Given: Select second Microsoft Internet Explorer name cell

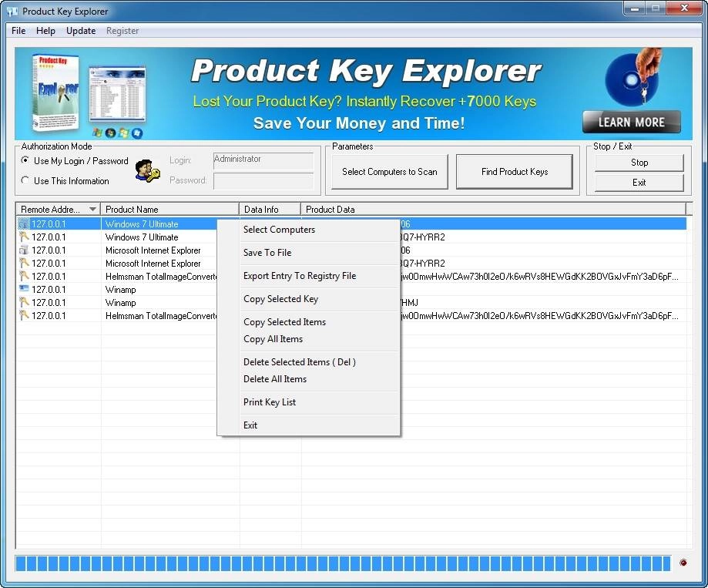Looking at the screenshot, I should (x=153, y=264).
